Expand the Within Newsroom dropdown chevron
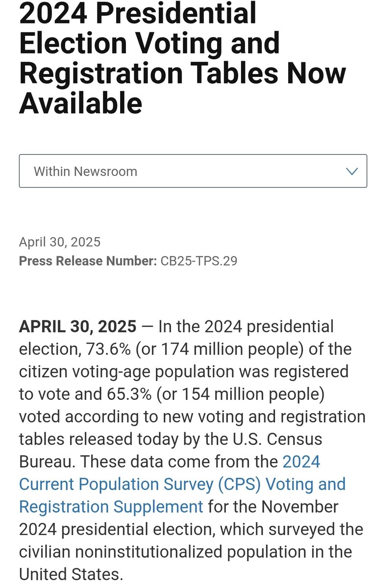Screen dimensions: 373x588 pyautogui.click(x=351, y=171)
